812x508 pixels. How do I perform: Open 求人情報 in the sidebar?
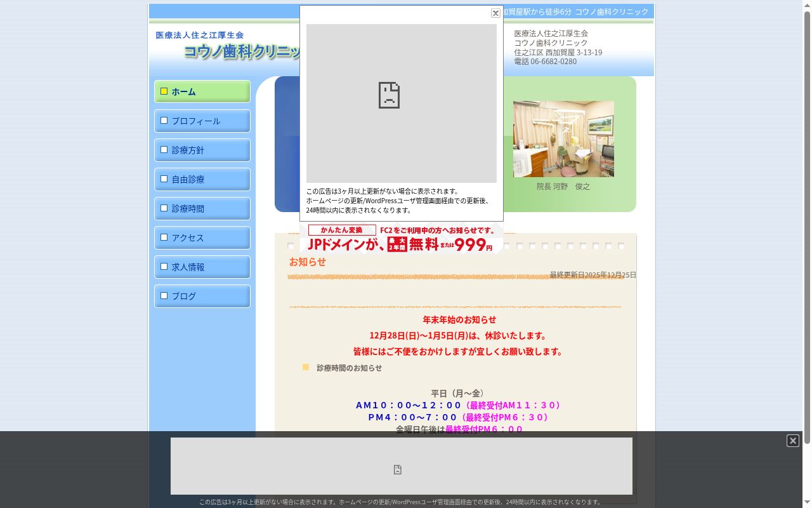coord(202,267)
